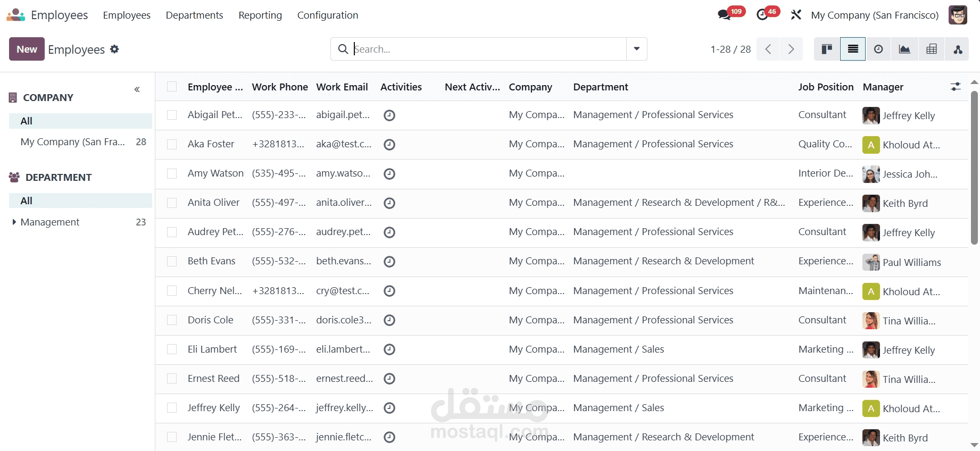Click activity clock icon for Jeffrey Kelly row
Image resolution: width=980 pixels, height=451 pixels.
point(389,408)
